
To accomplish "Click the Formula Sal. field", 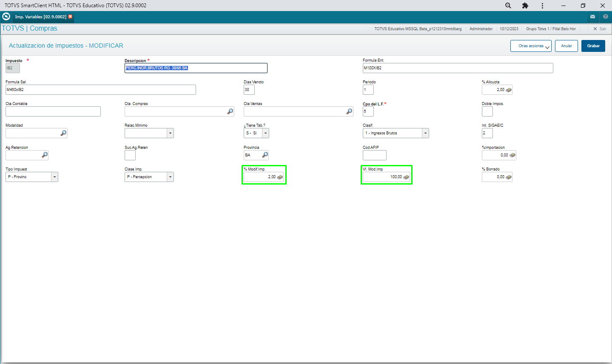I will pyautogui.click(x=101, y=90).
